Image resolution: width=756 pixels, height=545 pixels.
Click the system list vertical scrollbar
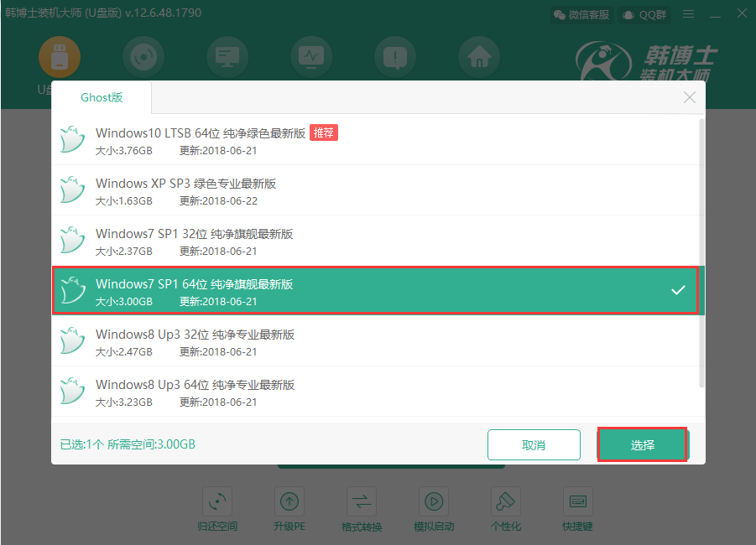tap(701, 252)
